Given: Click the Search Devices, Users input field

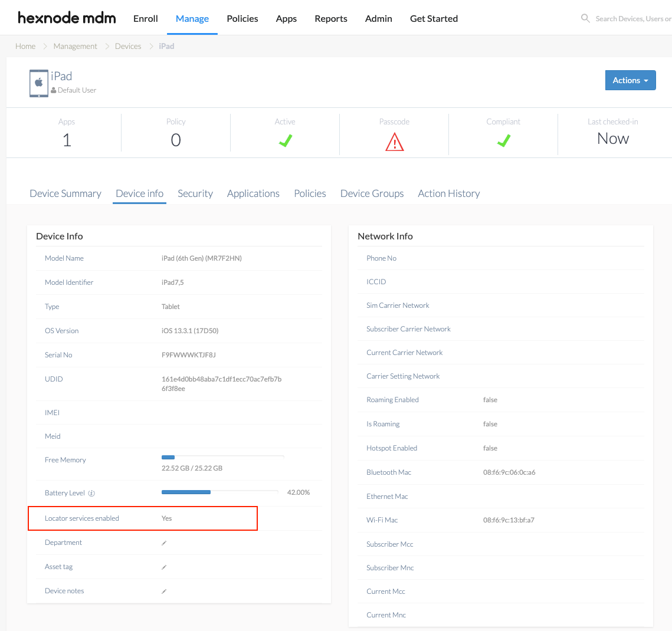Looking at the screenshot, I should 633,18.
